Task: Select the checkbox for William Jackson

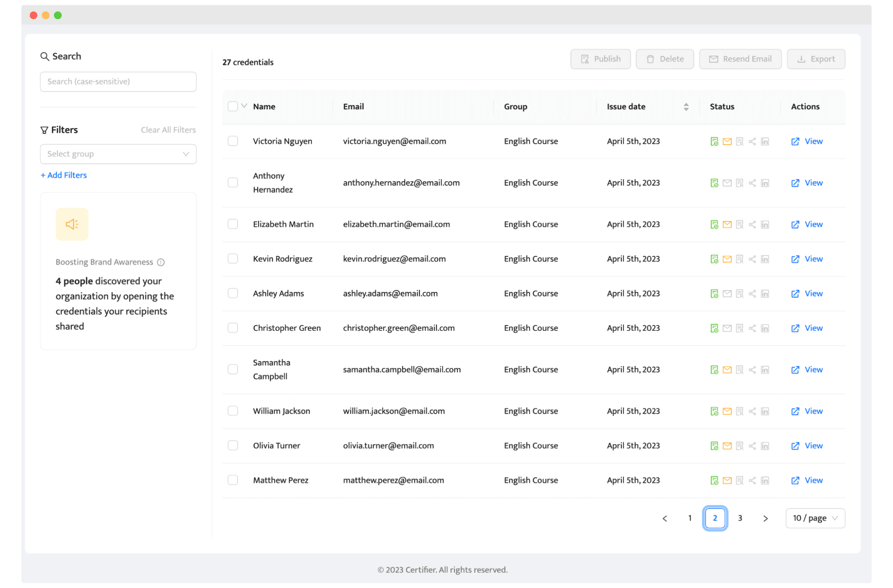Action: click(233, 411)
